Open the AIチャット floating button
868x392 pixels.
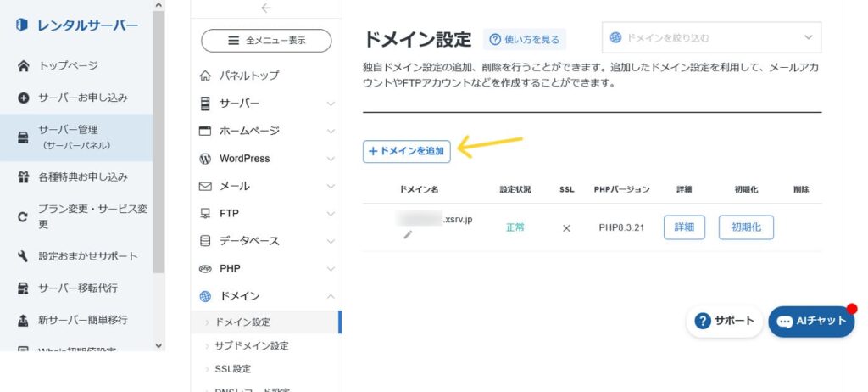(x=811, y=322)
